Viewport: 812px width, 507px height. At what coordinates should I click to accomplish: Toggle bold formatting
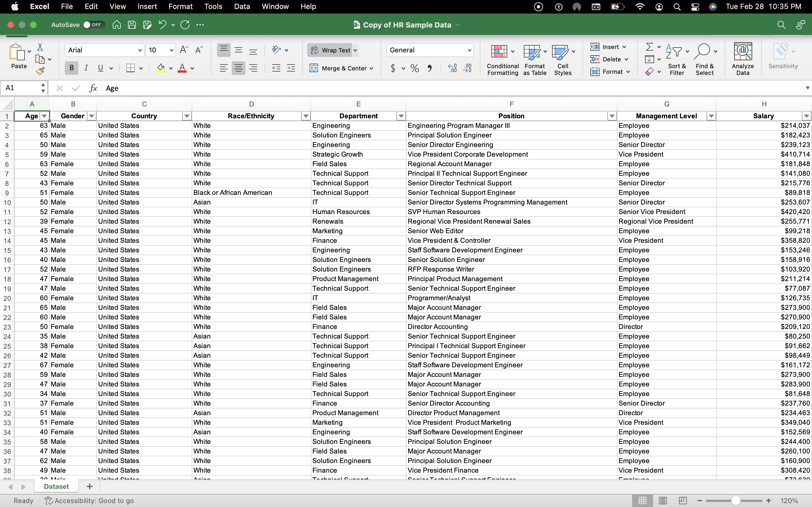[71, 68]
